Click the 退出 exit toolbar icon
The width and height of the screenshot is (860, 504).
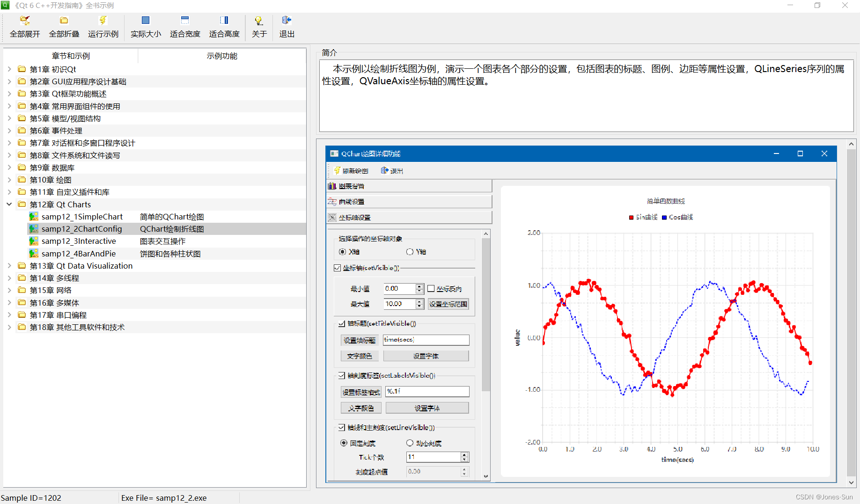tap(287, 20)
